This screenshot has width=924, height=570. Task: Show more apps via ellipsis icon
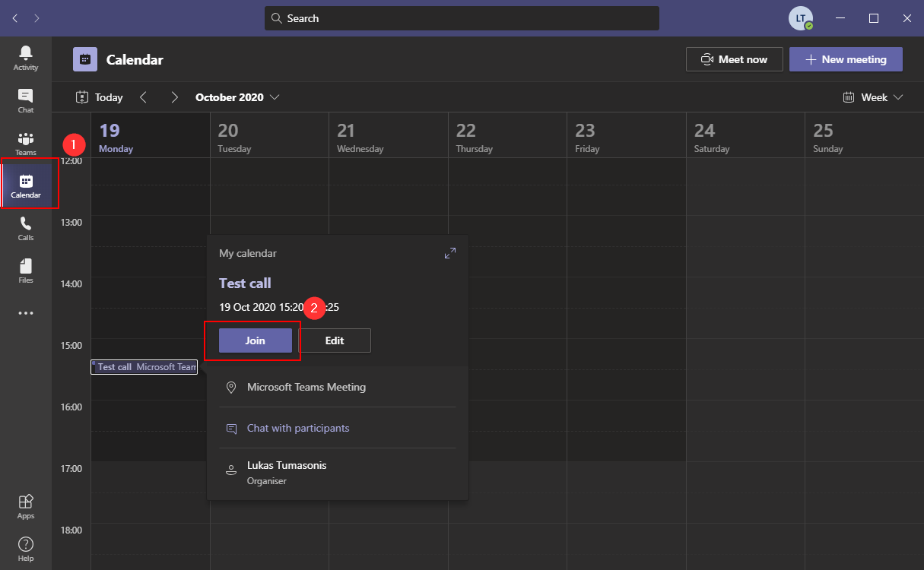pyautogui.click(x=26, y=313)
